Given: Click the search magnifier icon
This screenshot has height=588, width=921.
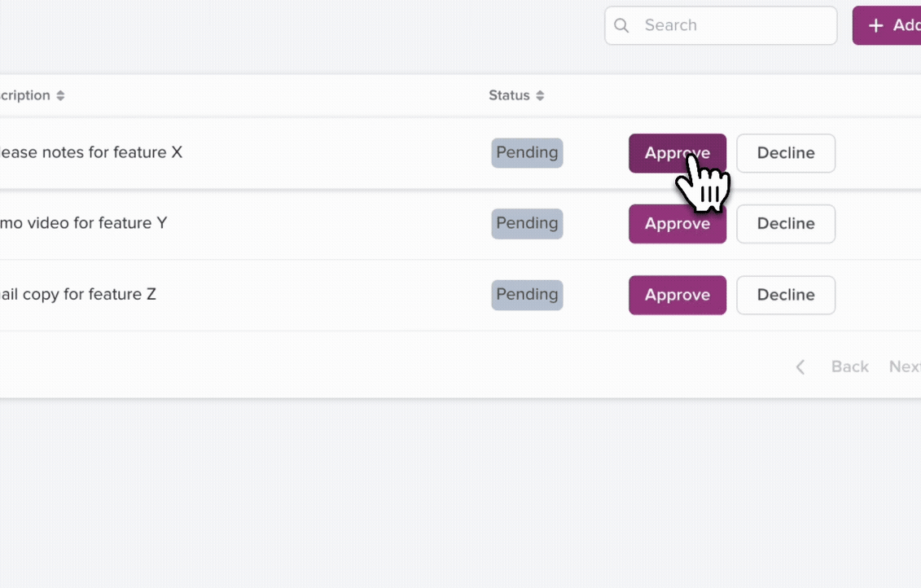Looking at the screenshot, I should pos(621,25).
